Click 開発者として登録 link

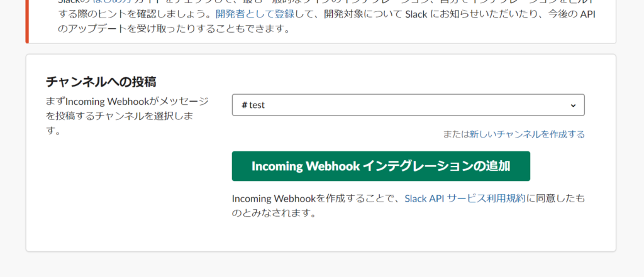tap(255, 14)
